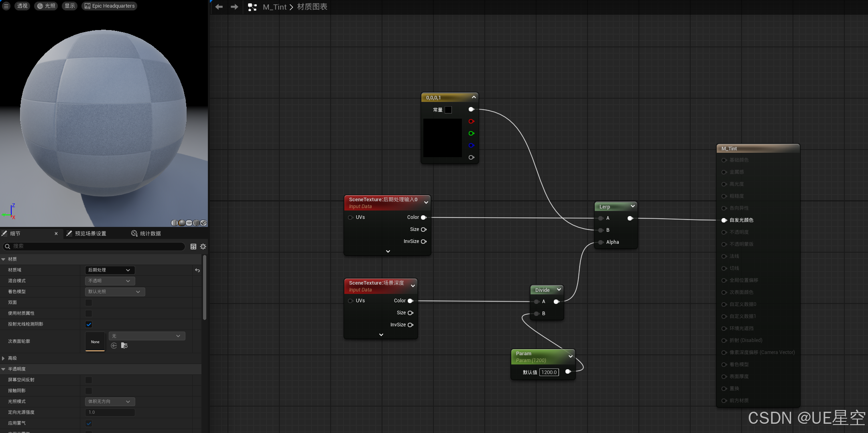Click the Param default value 1200.0 field
Screen dimensions: 868x433
pos(549,372)
